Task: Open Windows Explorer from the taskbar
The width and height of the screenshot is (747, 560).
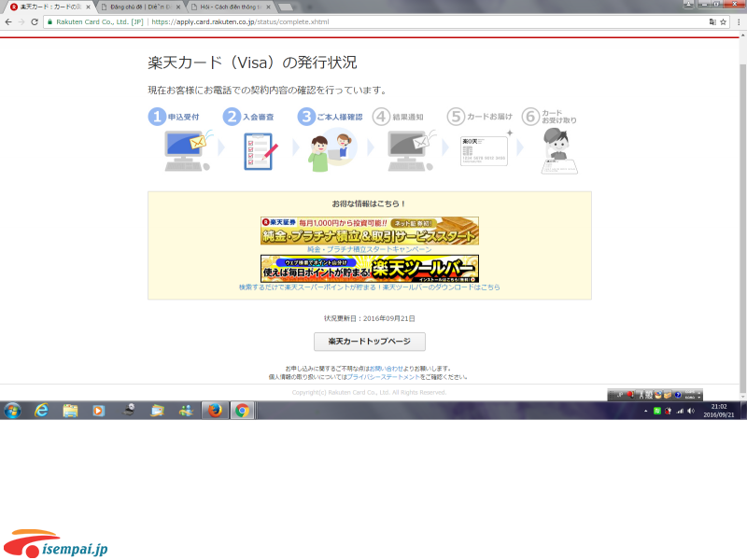Action: pyautogui.click(x=70, y=411)
